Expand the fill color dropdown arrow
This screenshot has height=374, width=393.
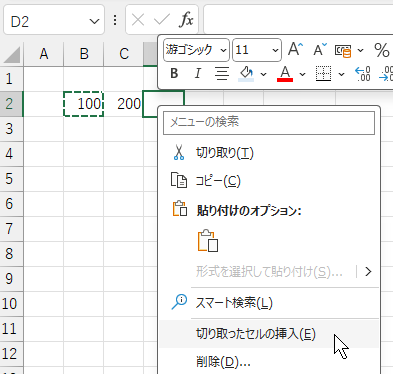click(263, 74)
